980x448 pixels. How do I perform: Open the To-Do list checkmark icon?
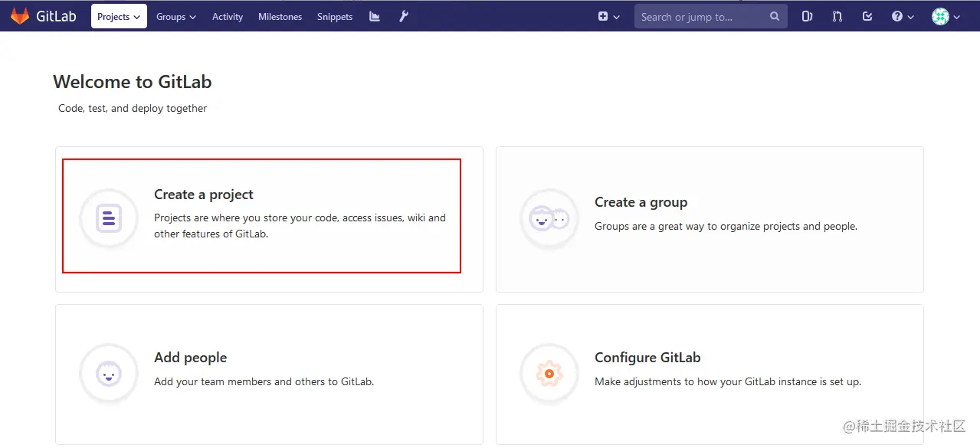(867, 16)
